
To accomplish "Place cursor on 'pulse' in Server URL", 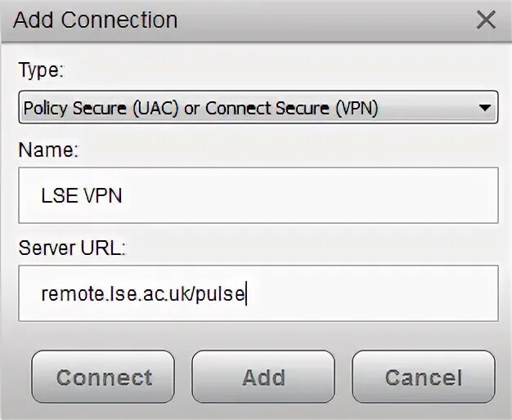I will coord(220,294).
